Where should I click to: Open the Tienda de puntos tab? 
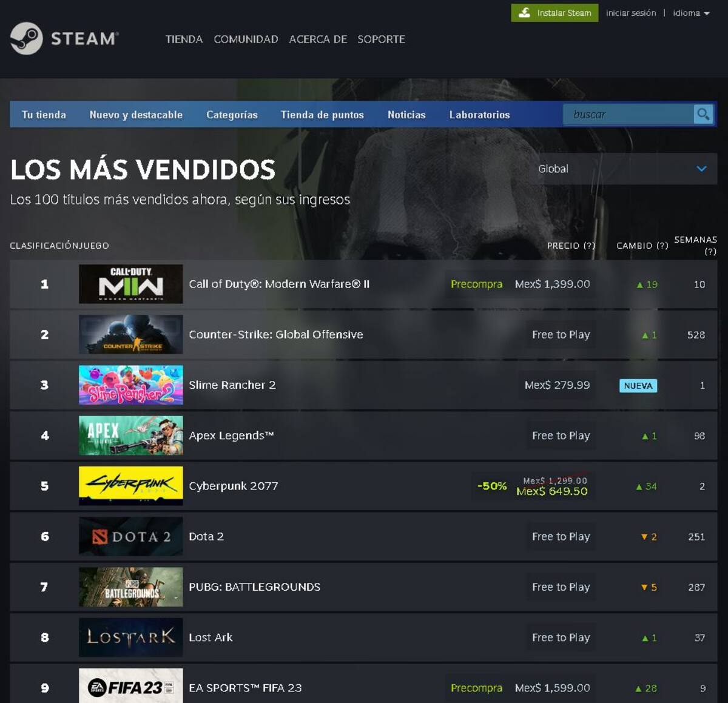[322, 115]
